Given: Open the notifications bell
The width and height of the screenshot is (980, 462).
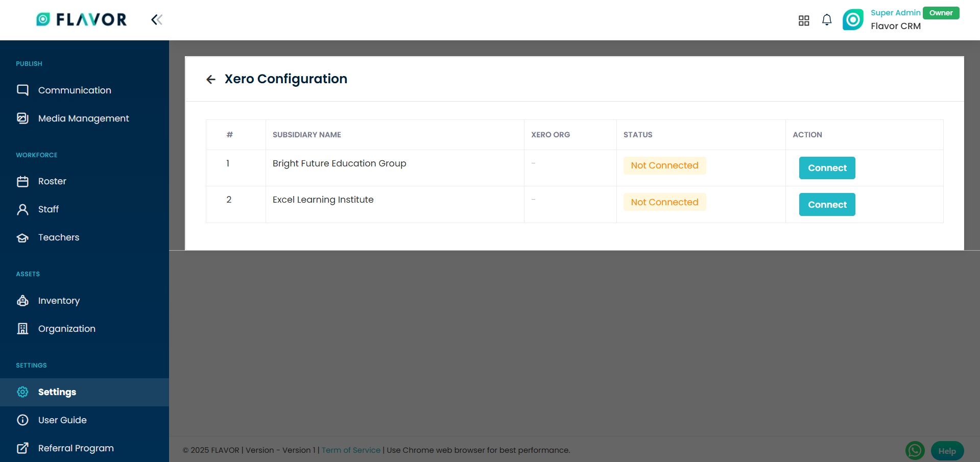Looking at the screenshot, I should pos(827,20).
